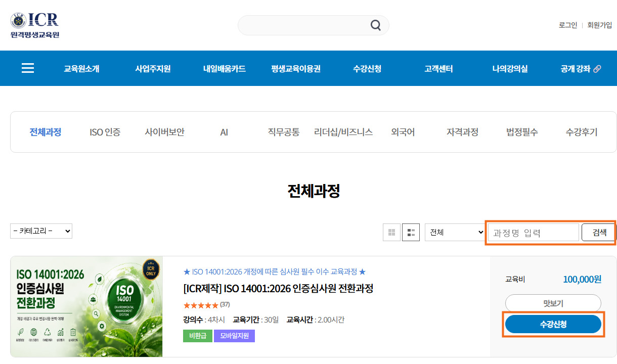Image resolution: width=617 pixels, height=364 pixels.
Task: Click the link icon next to 공개 강좌
Action: pos(597,69)
